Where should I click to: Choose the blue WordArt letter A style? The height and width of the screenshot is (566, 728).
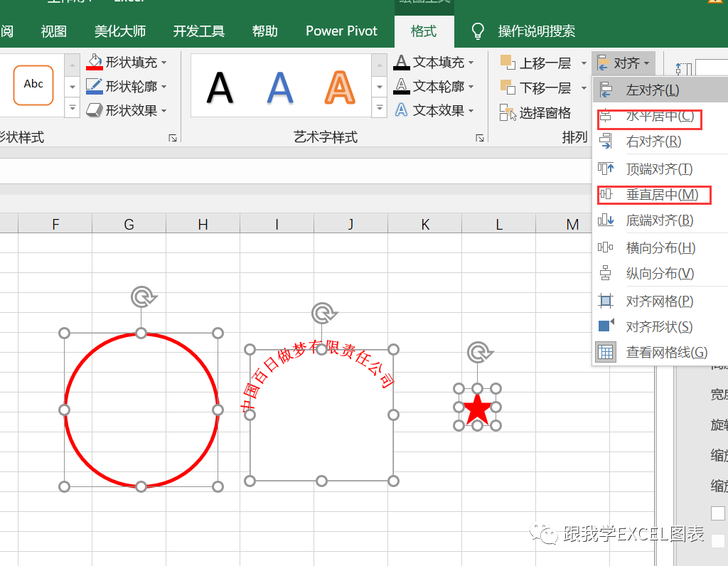click(280, 87)
